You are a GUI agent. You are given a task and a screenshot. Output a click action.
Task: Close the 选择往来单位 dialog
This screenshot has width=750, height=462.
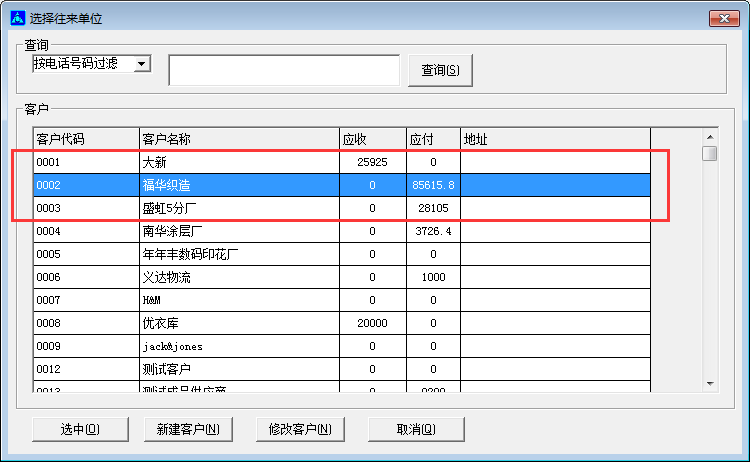(x=724, y=19)
